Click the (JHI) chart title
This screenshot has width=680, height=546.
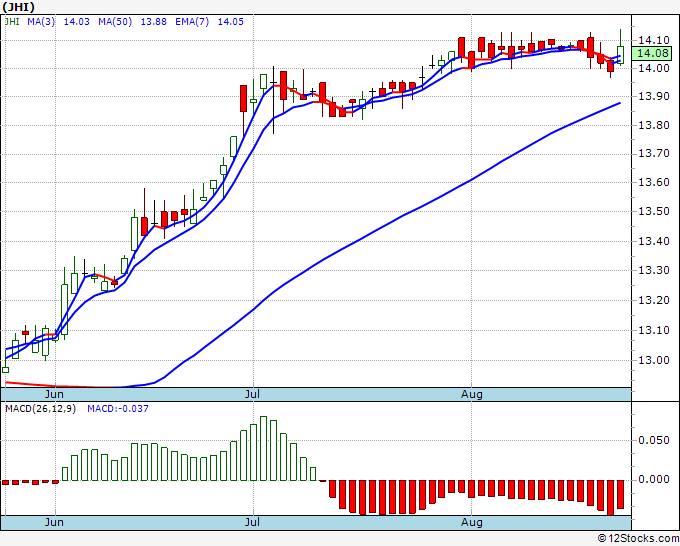click(x=18, y=7)
